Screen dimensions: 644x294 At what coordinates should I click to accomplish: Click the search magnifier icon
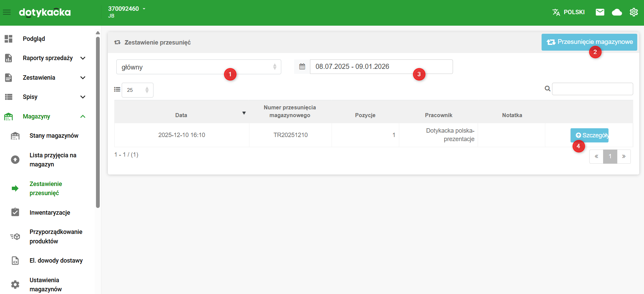[547, 89]
